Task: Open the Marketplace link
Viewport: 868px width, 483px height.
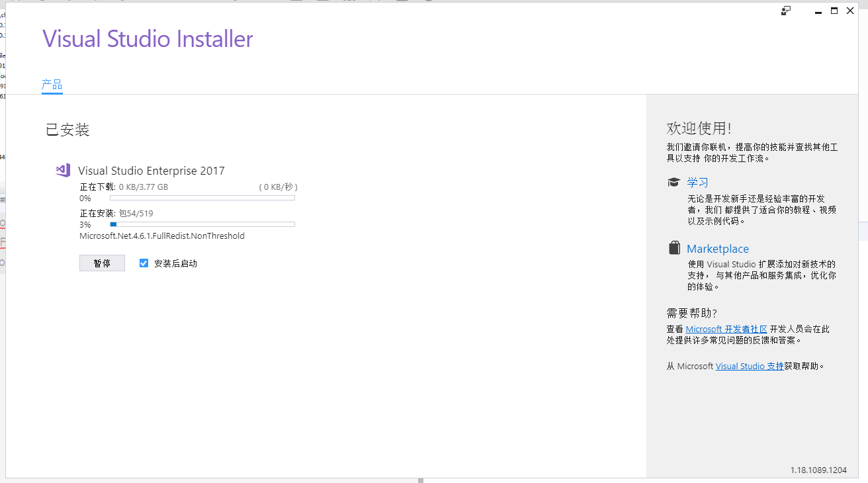Action: coord(717,249)
